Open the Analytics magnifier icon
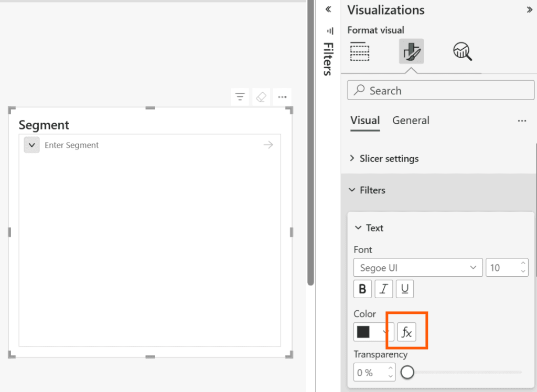537x392 pixels. (462, 51)
